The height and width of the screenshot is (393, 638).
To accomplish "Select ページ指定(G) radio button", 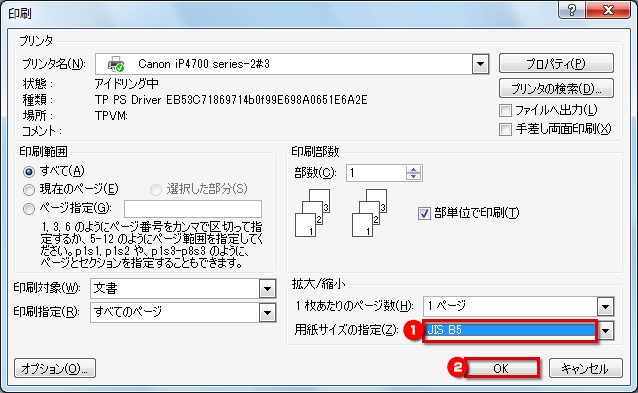I will click(29, 209).
